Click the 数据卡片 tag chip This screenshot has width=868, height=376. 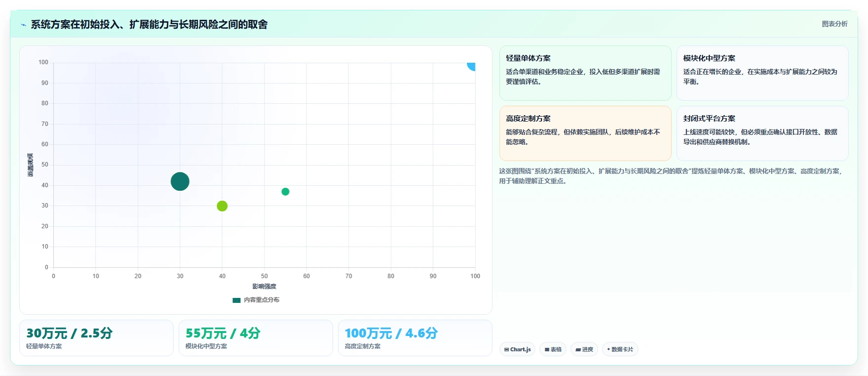620,349
